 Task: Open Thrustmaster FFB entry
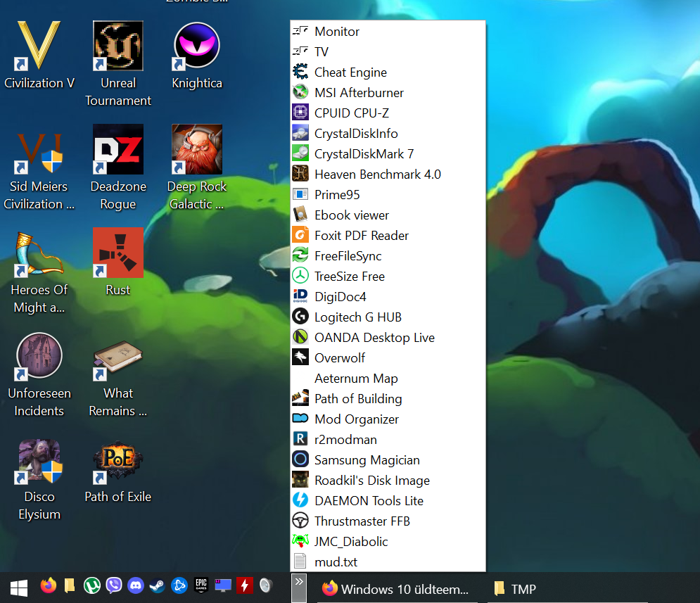coord(388,521)
